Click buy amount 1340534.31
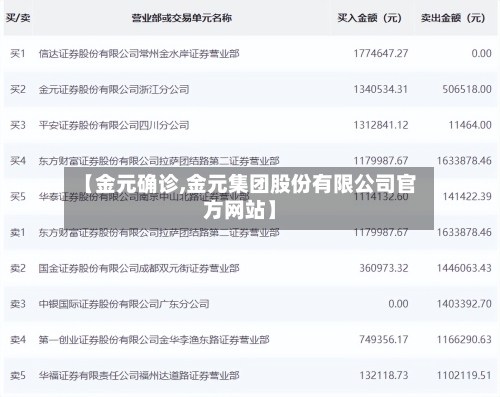 point(381,89)
